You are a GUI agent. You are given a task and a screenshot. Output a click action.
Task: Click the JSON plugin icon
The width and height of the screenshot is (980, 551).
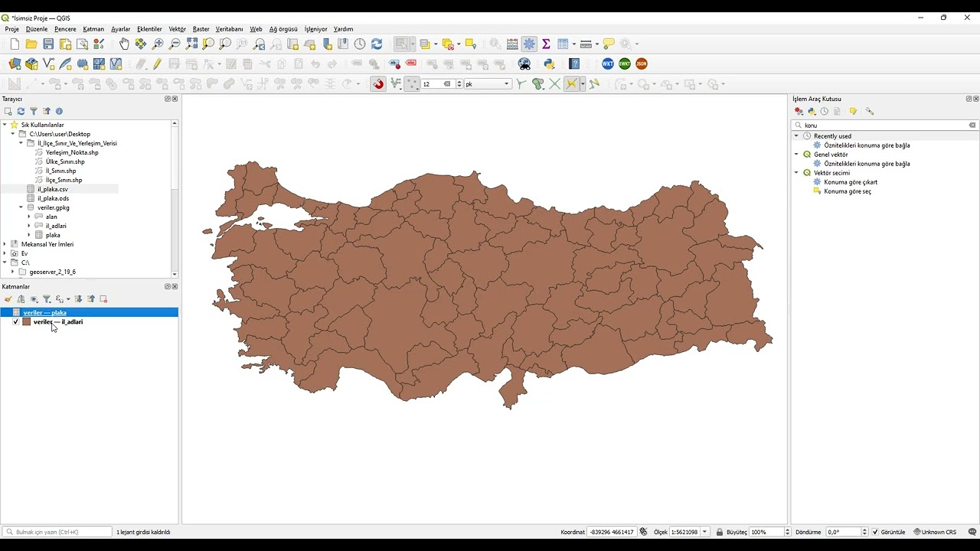pos(642,64)
